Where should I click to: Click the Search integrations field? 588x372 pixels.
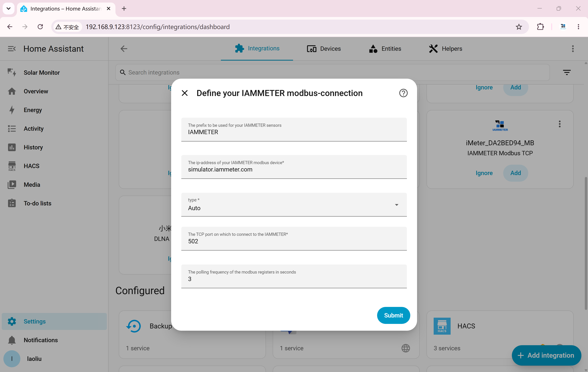(332, 72)
